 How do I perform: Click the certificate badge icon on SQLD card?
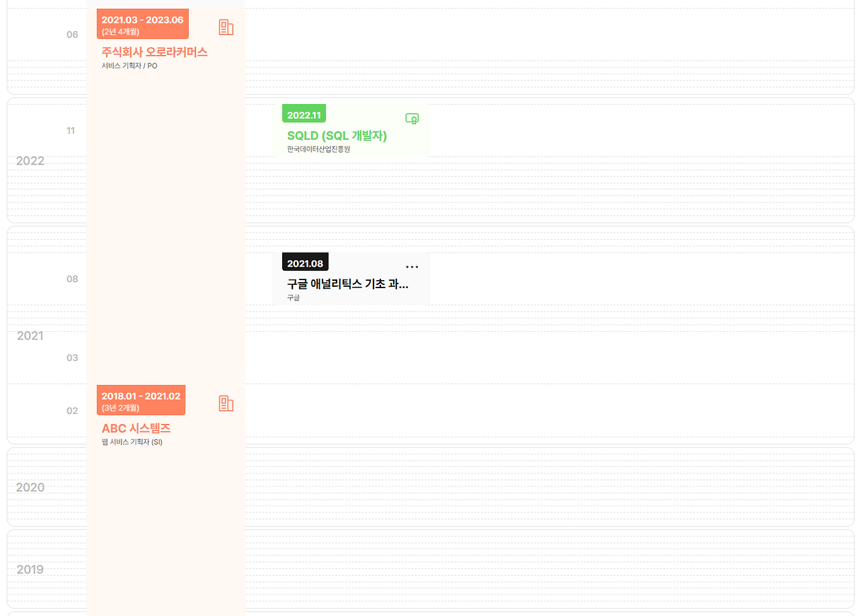411,118
